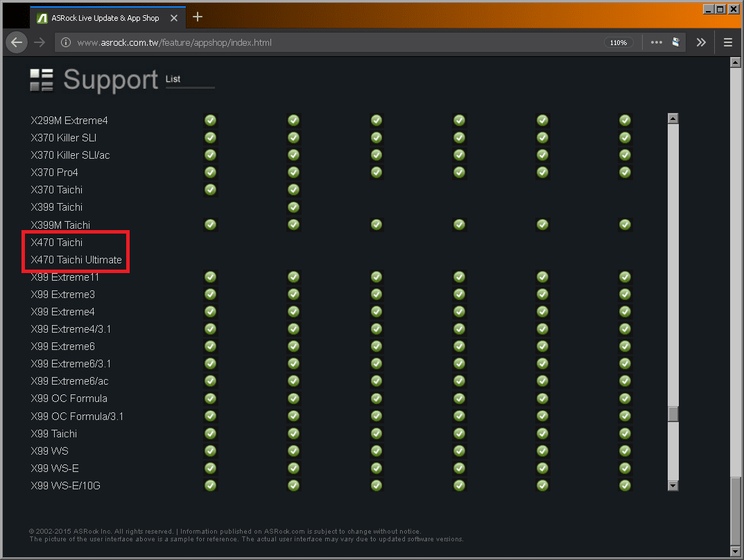Image resolution: width=744 pixels, height=560 pixels.
Task: Select X99 OC Formula/3.1 model name
Action: (x=77, y=417)
